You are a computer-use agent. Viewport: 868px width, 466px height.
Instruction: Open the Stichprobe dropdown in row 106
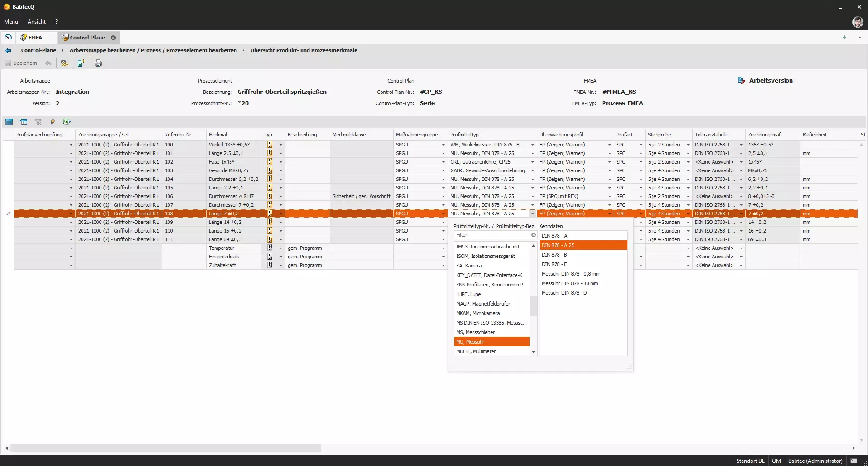[x=688, y=196]
